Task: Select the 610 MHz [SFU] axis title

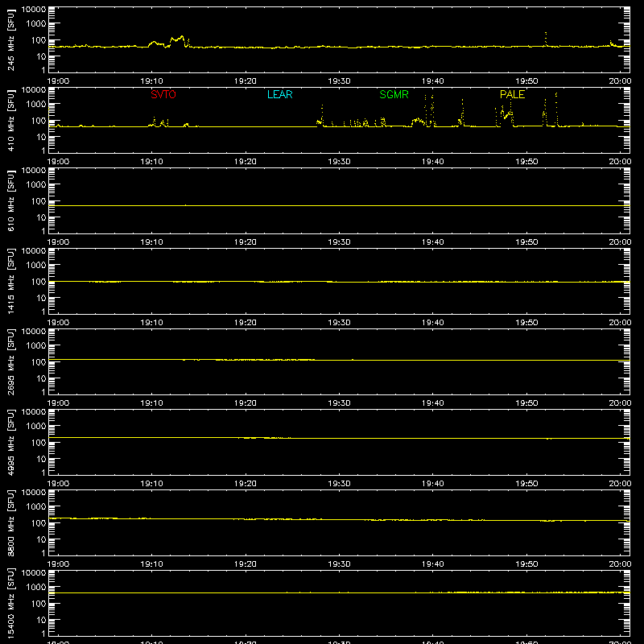Action: point(11,201)
